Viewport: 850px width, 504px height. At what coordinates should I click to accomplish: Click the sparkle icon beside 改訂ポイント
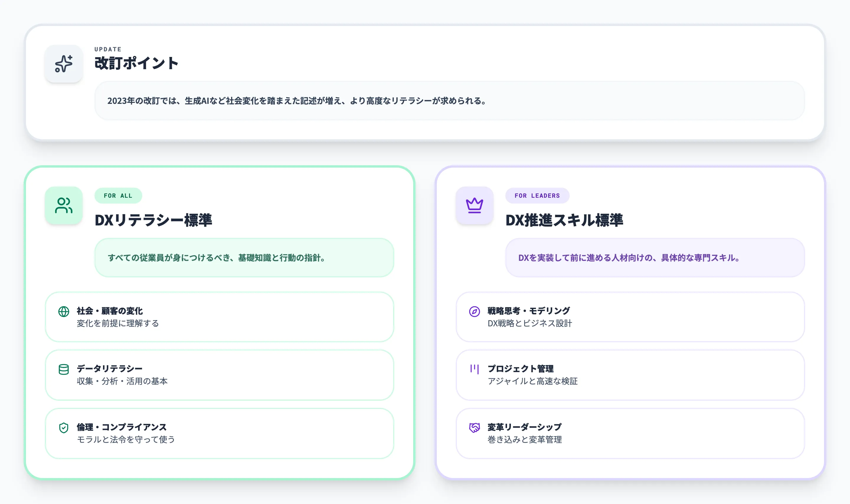click(63, 63)
